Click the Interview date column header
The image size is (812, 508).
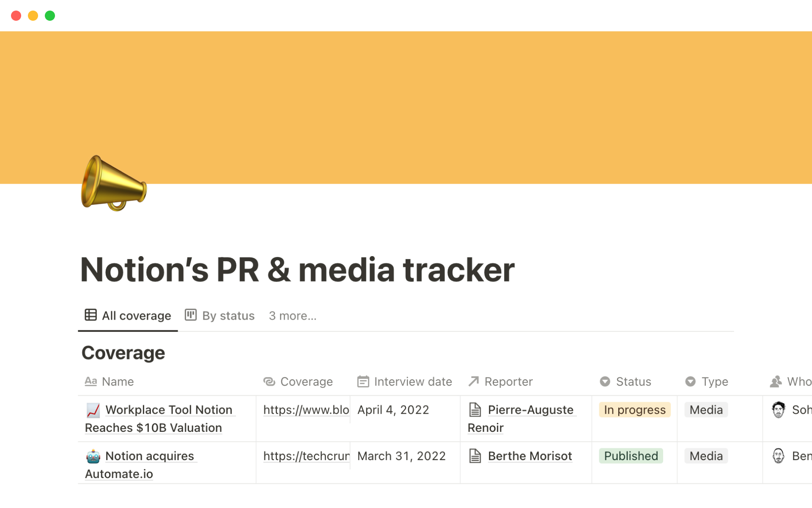pos(412,381)
